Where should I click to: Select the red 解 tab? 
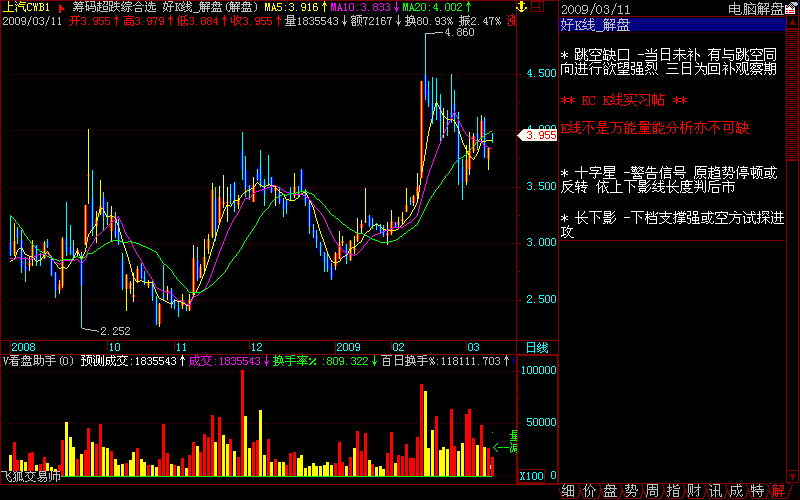779,491
